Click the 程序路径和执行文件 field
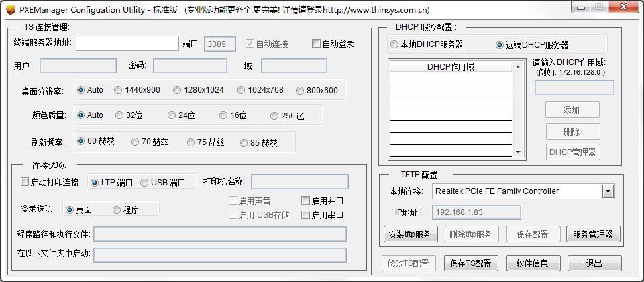 pos(220,234)
